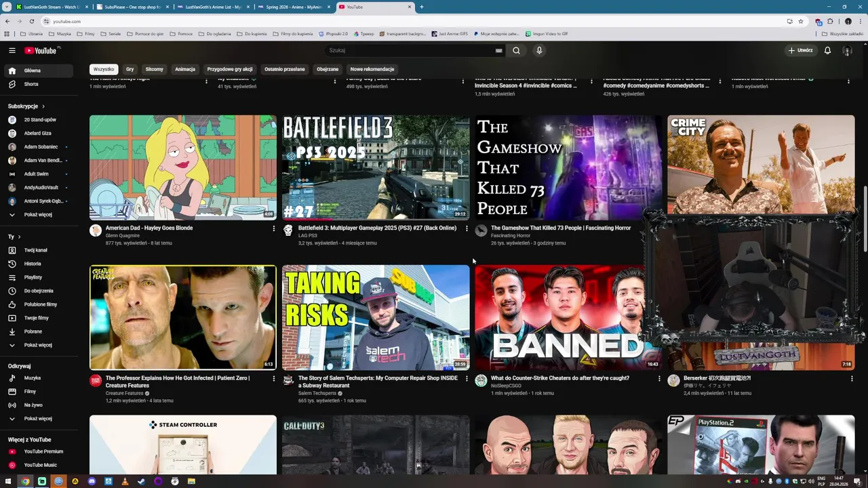Play the Battlefield 3 PS3 2025 thumbnail
Screen dimensions: 868x488
click(x=376, y=167)
